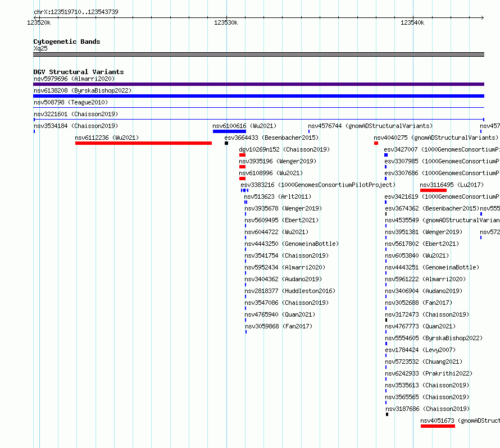The height and width of the screenshot is (448, 500).
Task: Open nsv4040275 (gnomADStructuralVariants) label
Action: click(436, 138)
